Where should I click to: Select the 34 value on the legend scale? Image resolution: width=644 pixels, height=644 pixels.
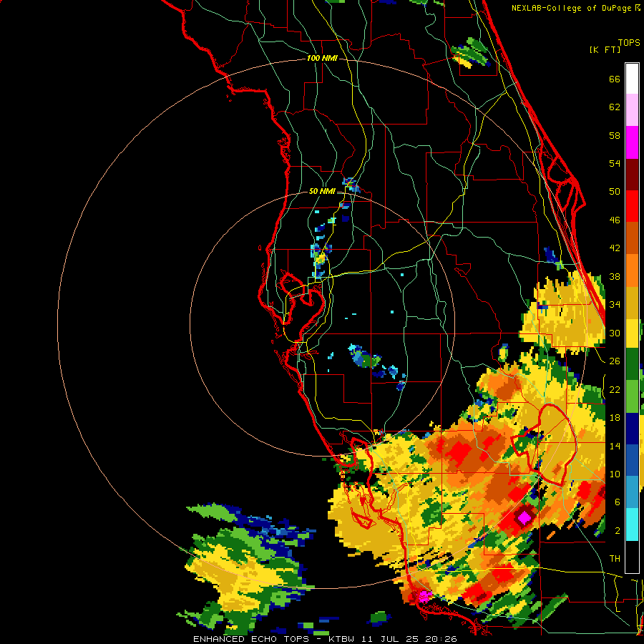[x=615, y=305]
